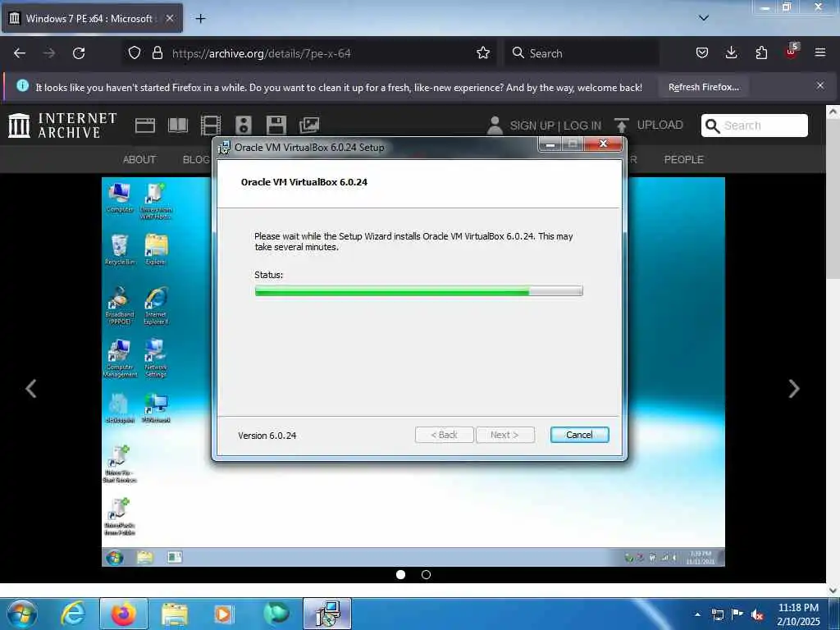Show next image with right carousel arrow

pyautogui.click(x=794, y=388)
